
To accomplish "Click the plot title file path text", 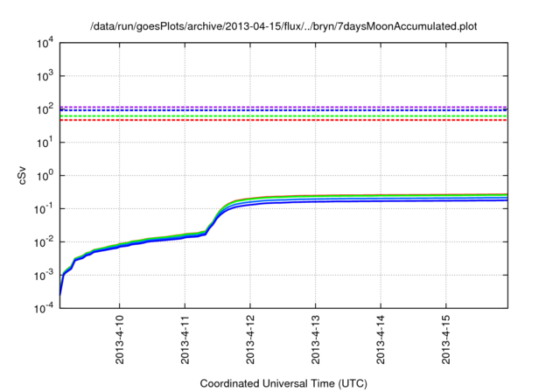I will pyautogui.click(x=283, y=26).
